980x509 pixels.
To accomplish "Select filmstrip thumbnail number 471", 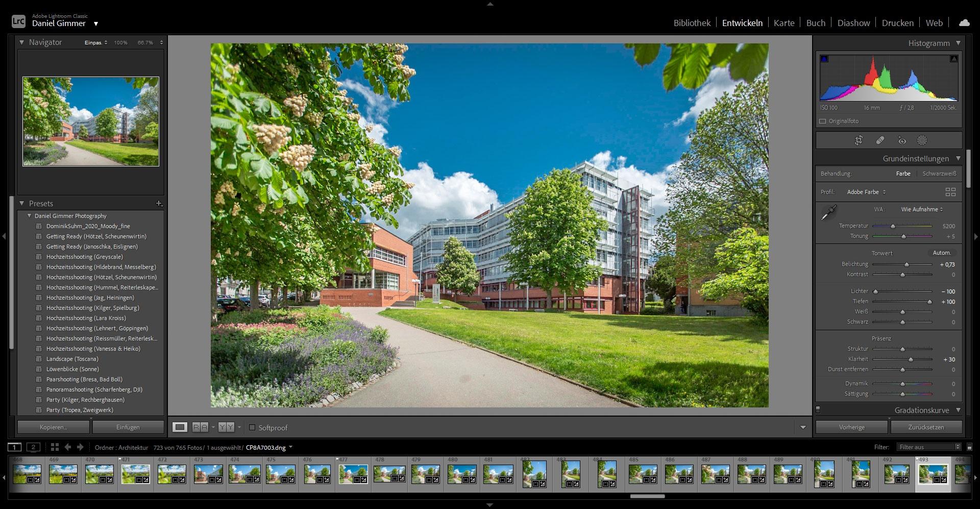I will pos(135,474).
